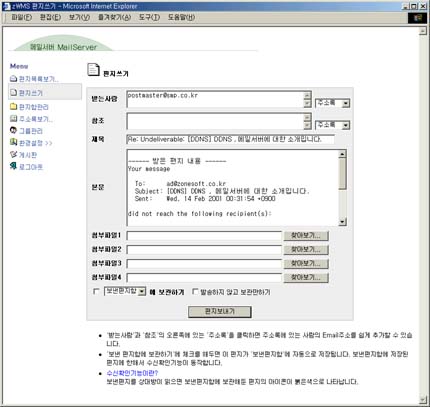430x407 pixels.
Task: Open the mail list (편지목록보기) icon
Action: click(13, 79)
